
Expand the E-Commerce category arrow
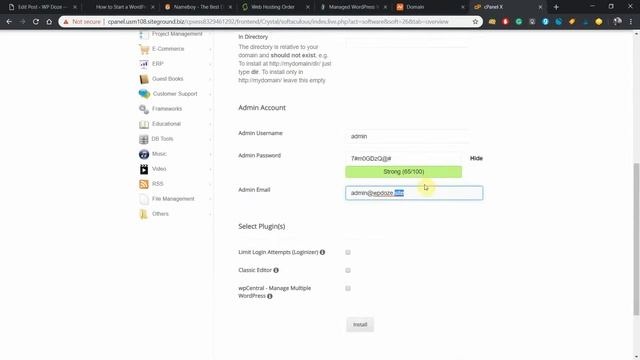[x=211, y=49]
